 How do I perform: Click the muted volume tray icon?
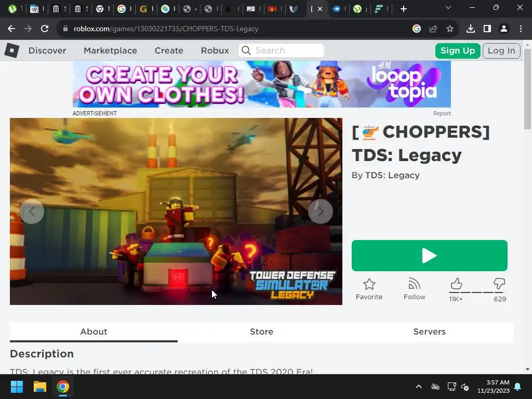[x=465, y=387]
